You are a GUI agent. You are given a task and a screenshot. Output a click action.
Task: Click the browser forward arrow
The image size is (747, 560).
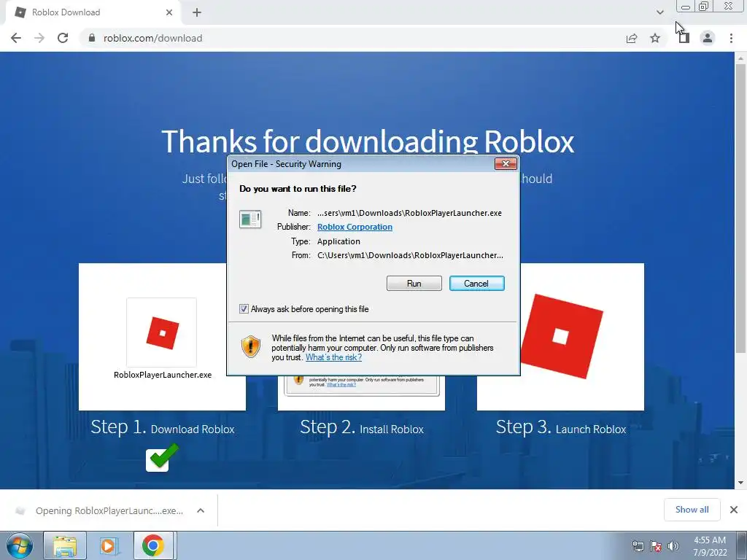[39, 38]
